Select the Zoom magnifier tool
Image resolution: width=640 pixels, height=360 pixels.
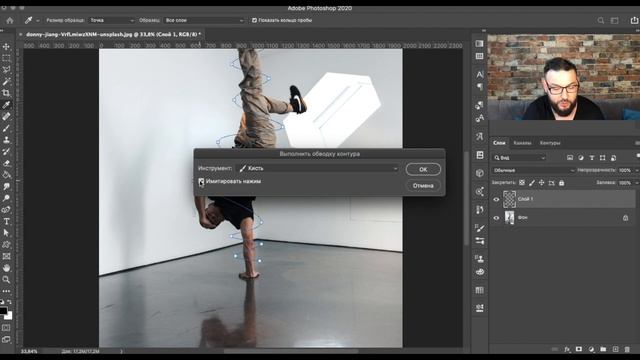coord(6,280)
